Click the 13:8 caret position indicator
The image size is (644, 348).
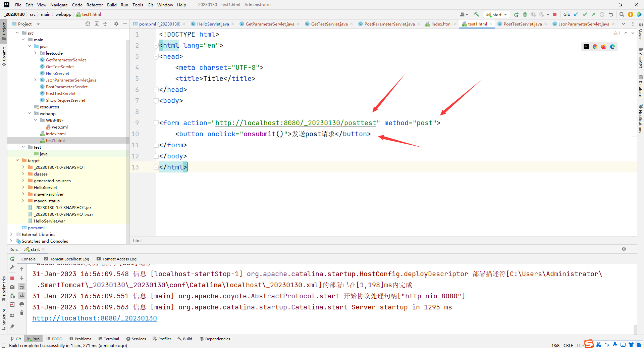pos(555,346)
